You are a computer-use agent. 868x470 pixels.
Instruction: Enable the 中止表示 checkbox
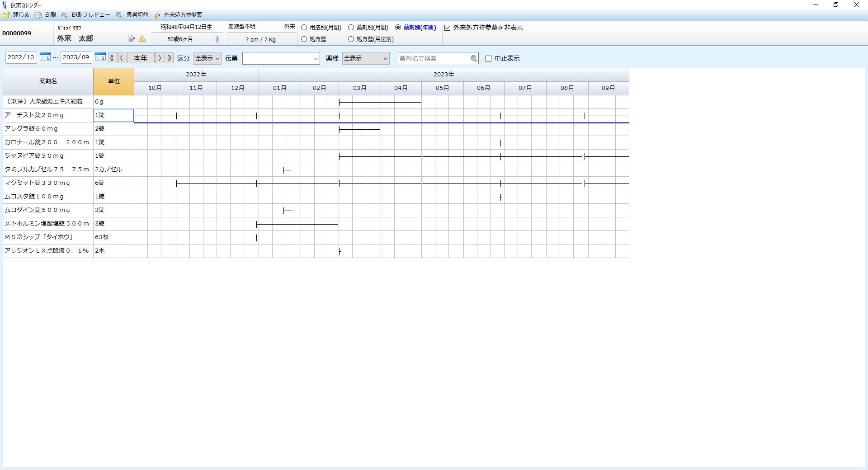click(488, 59)
